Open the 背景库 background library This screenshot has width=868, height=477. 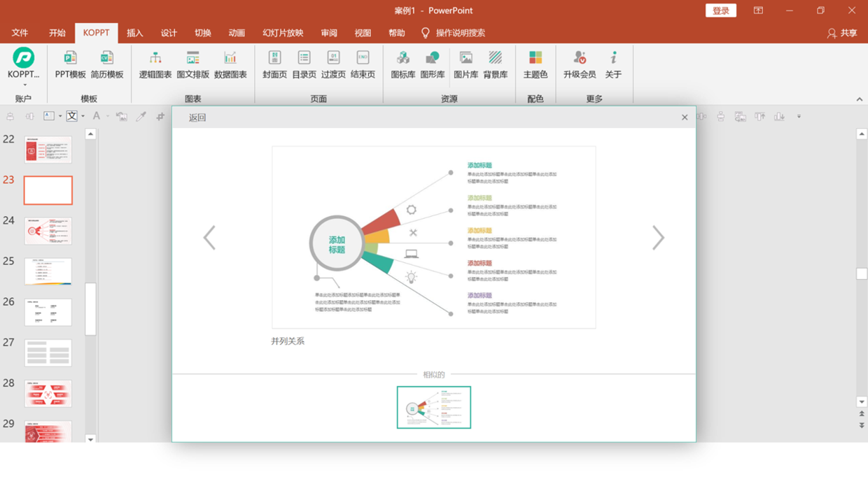496,65
